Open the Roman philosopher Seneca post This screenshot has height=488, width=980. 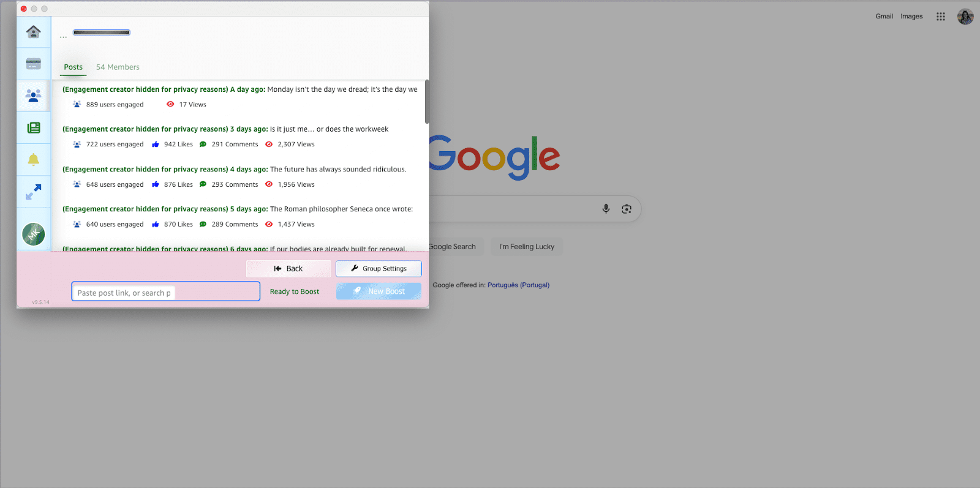tap(237, 209)
